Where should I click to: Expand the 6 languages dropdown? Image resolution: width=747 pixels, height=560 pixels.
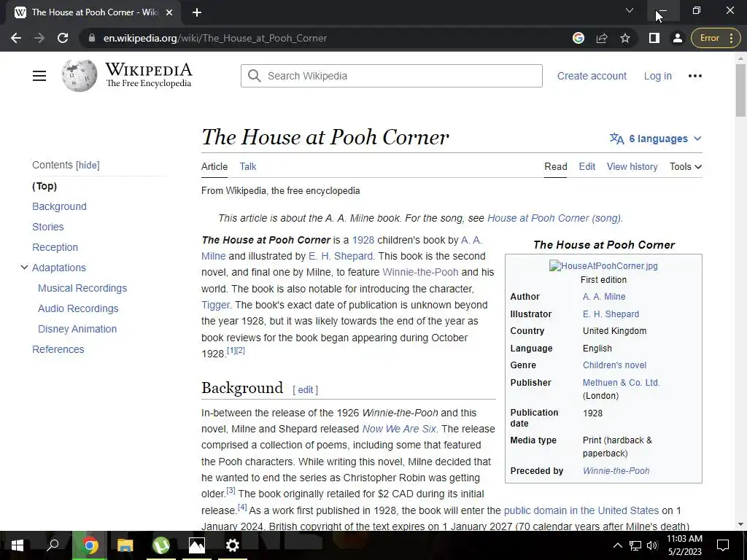pyautogui.click(x=656, y=139)
